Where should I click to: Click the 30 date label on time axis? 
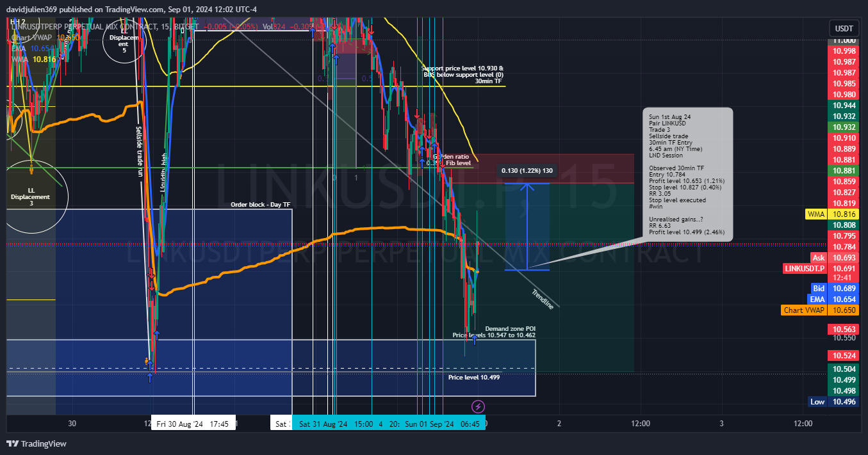tap(72, 424)
